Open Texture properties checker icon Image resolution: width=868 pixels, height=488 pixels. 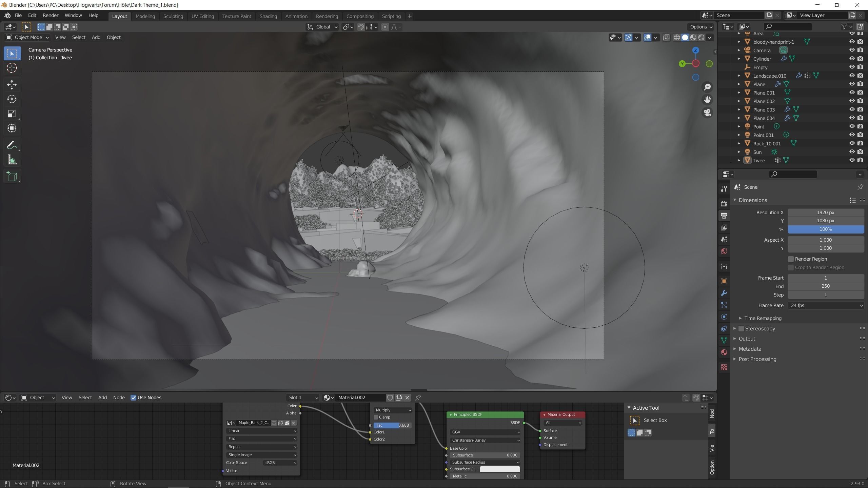[x=724, y=367]
